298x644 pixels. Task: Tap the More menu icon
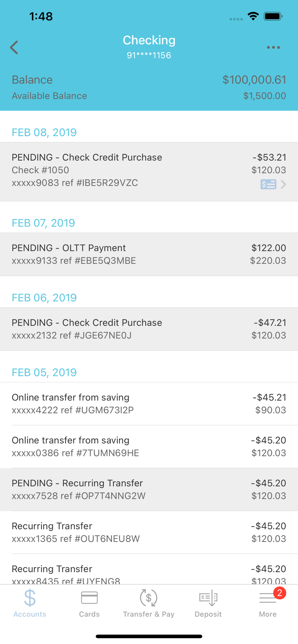pyautogui.click(x=267, y=599)
